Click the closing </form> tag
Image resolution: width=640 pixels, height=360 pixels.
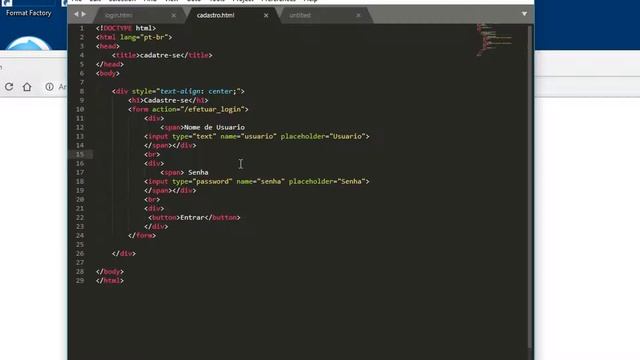[142, 236]
